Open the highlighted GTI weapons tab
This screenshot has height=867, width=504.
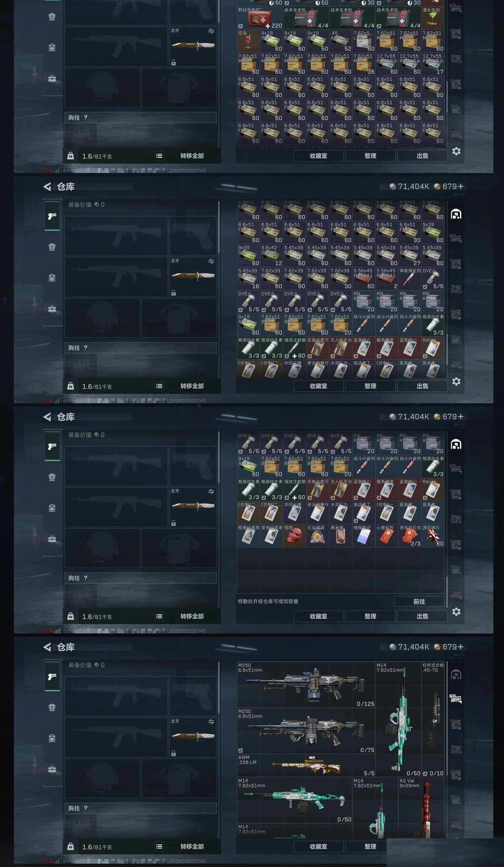(x=456, y=699)
